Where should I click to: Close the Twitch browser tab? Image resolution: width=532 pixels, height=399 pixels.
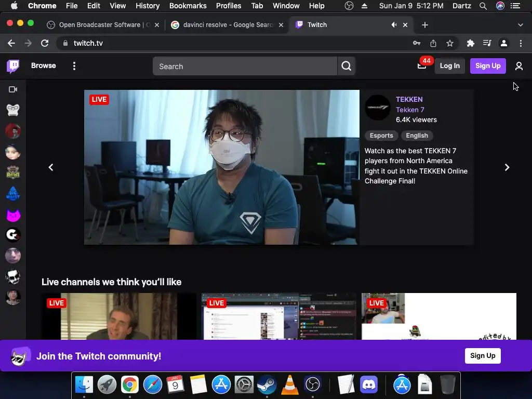pos(405,25)
